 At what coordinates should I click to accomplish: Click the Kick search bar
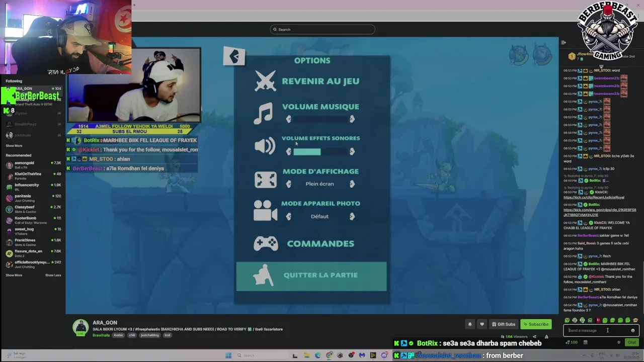323,29
